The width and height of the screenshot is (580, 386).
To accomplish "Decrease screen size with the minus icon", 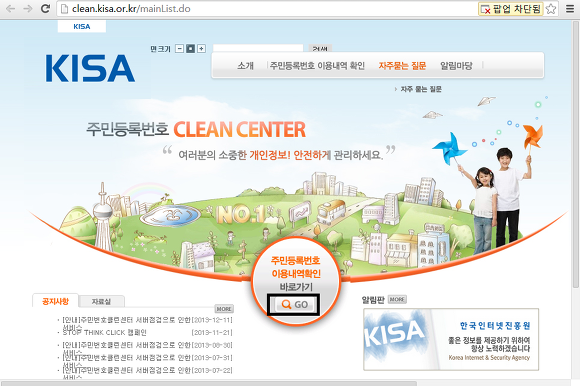I will pos(179,48).
